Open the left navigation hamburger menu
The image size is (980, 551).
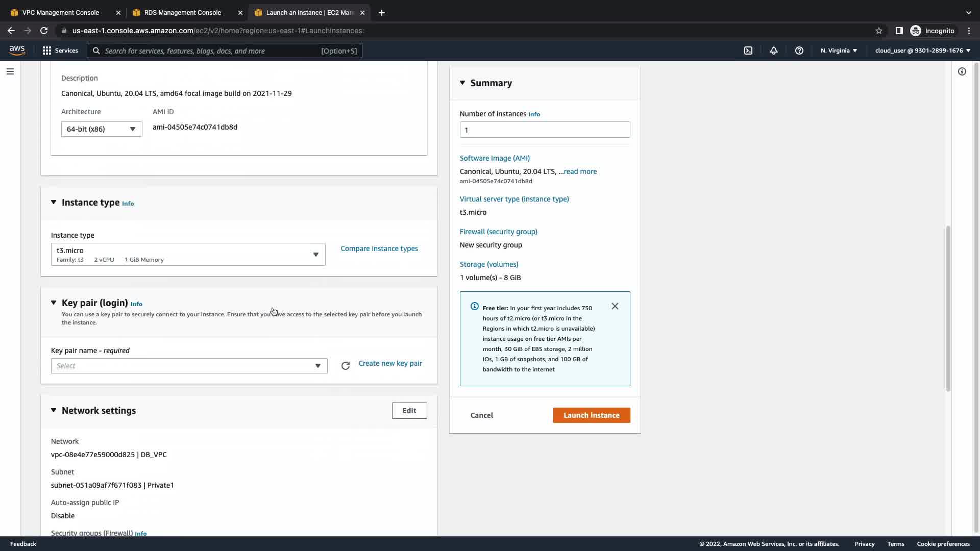[10, 71]
